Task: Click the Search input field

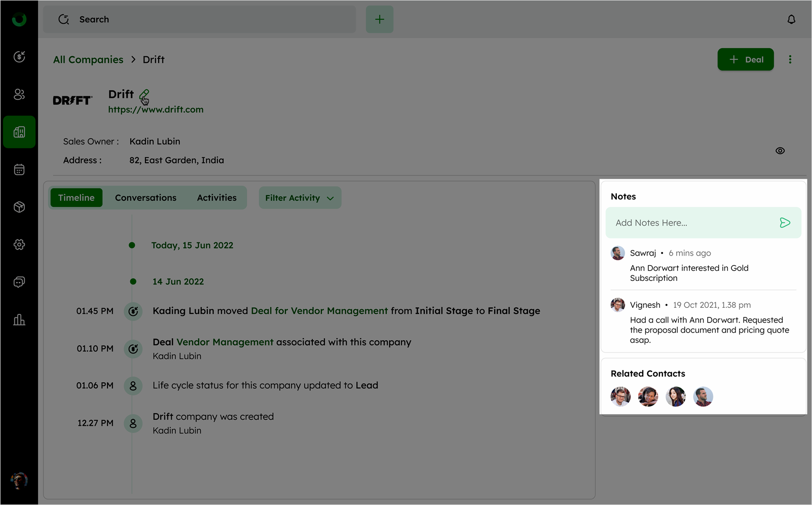Action: [x=199, y=19]
